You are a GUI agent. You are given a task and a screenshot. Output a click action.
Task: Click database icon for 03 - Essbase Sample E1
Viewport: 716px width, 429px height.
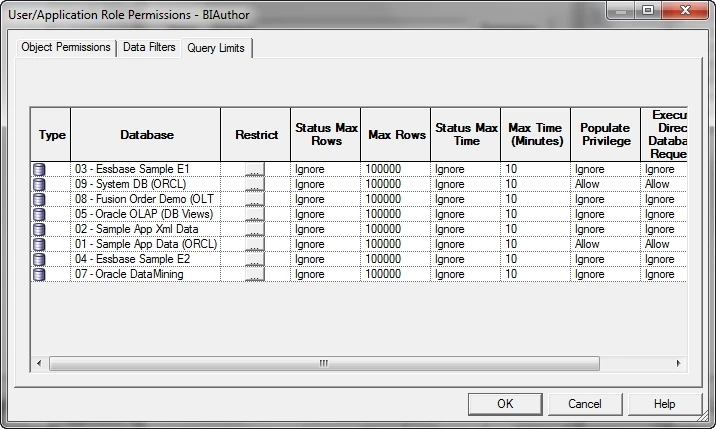pos(39,169)
